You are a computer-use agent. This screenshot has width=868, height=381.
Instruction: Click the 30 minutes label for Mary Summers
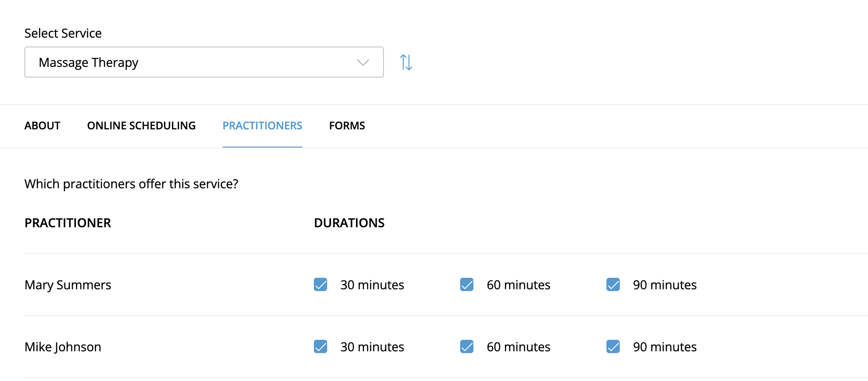pyautogui.click(x=372, y=285)
